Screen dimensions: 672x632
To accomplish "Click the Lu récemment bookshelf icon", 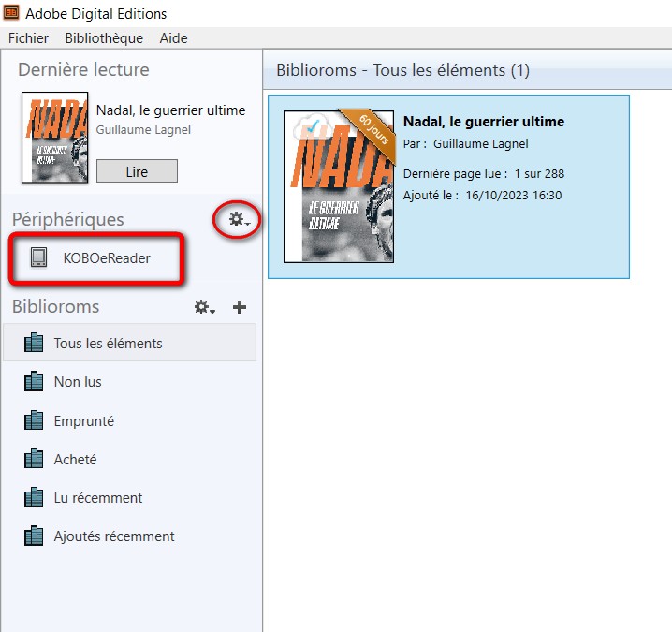I will [34, 498].
